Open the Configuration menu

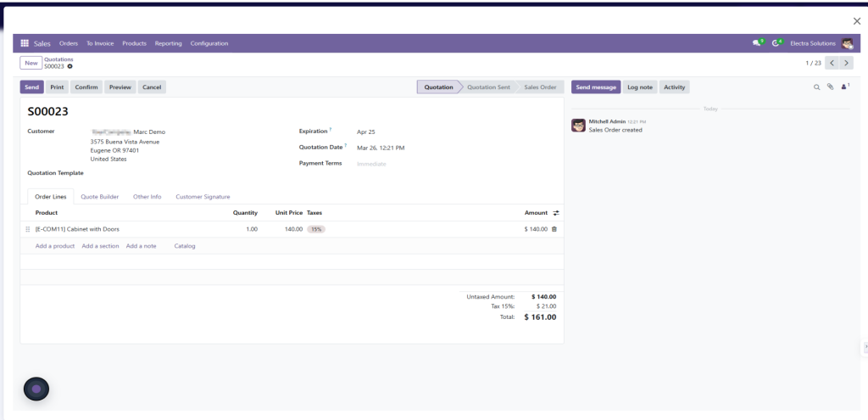(x=209, y=43)
